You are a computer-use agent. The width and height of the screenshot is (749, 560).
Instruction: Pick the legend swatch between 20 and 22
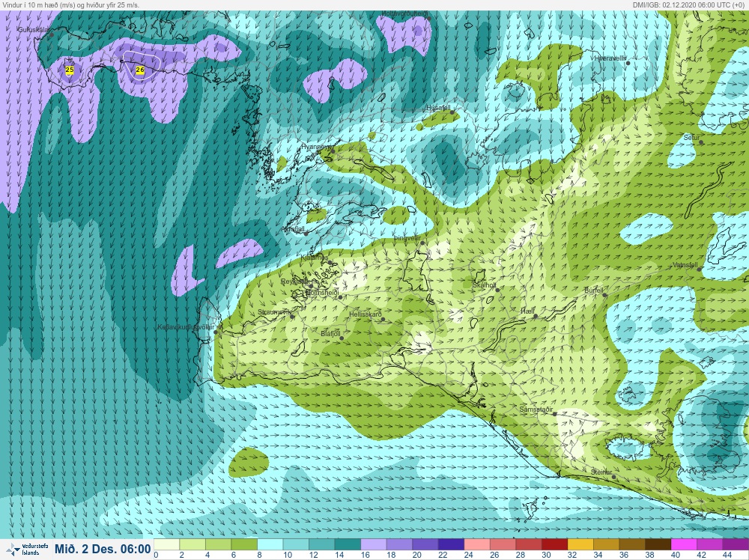pos(425,545)
